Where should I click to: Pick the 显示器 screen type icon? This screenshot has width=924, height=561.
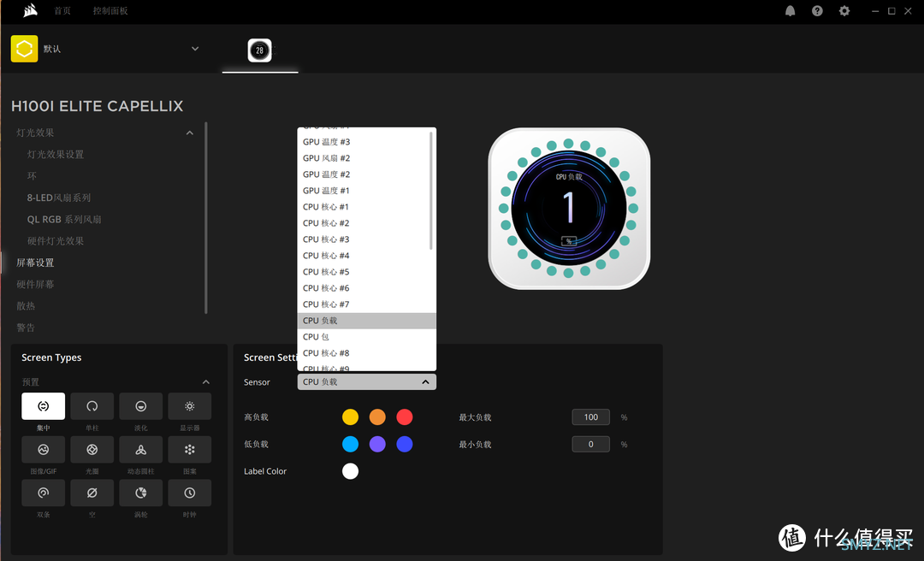[190, 406]
